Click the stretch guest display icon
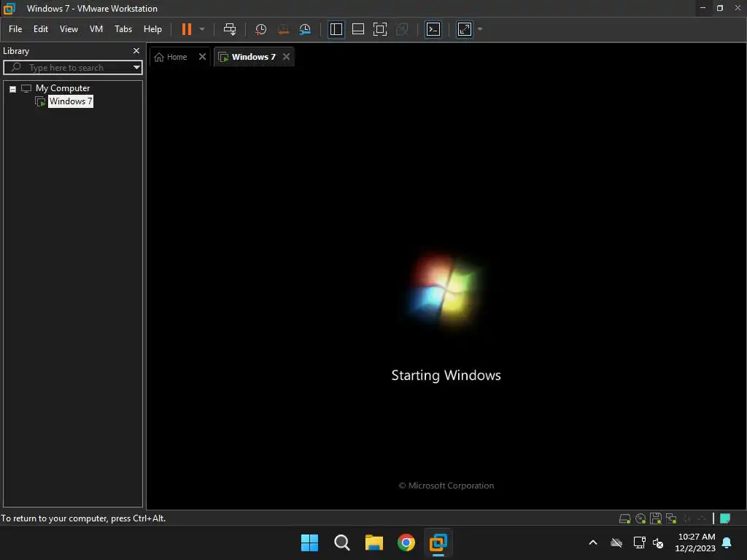The image size is (747, 560). (465, 29)
